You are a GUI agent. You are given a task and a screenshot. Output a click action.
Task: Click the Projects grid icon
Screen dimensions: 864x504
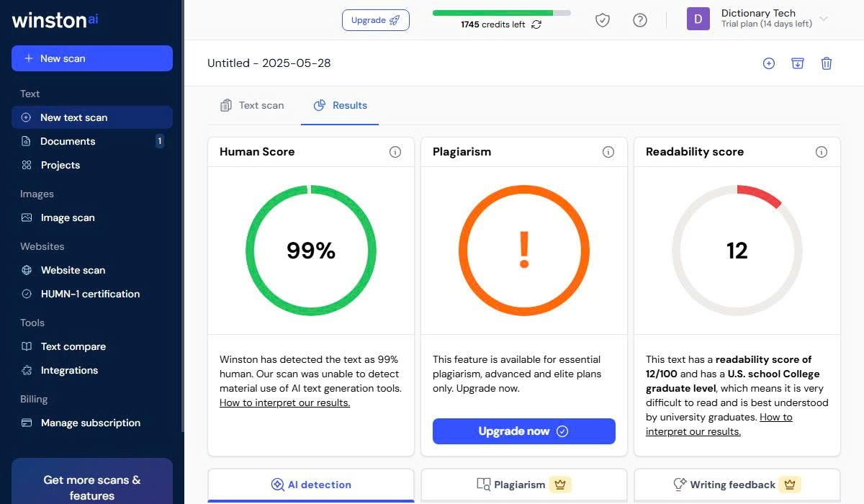tap(27, 165)
